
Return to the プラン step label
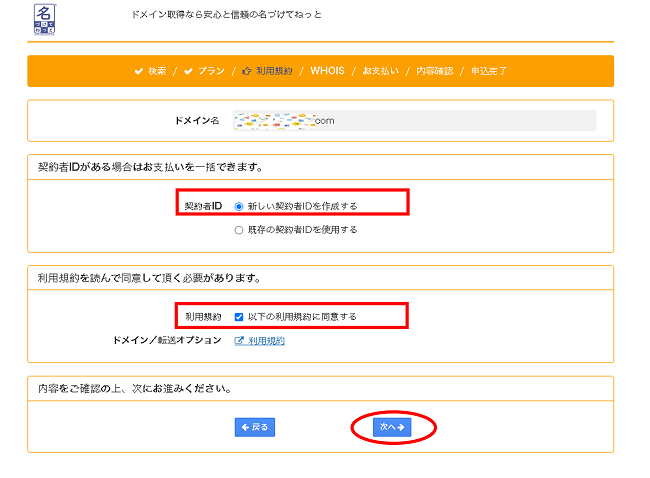click(210, 71)
